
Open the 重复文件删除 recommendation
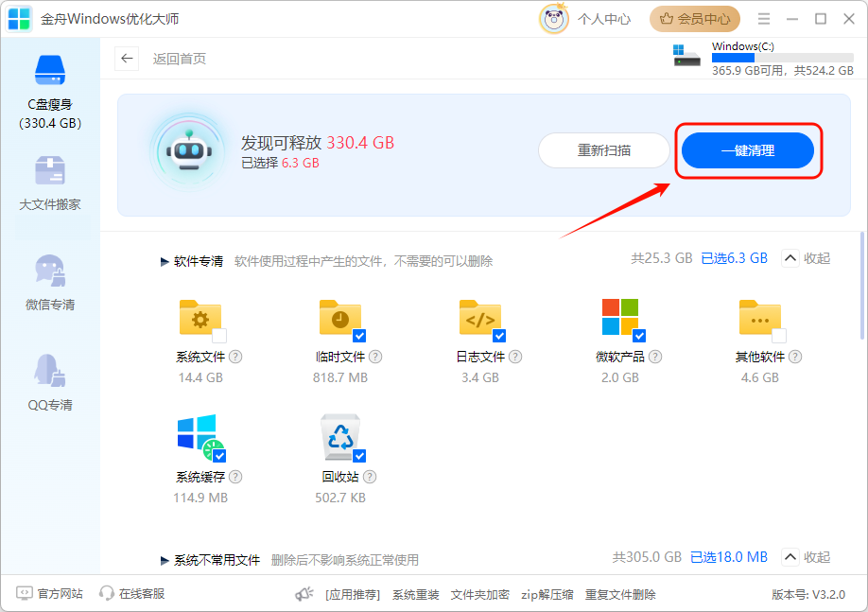620,594
